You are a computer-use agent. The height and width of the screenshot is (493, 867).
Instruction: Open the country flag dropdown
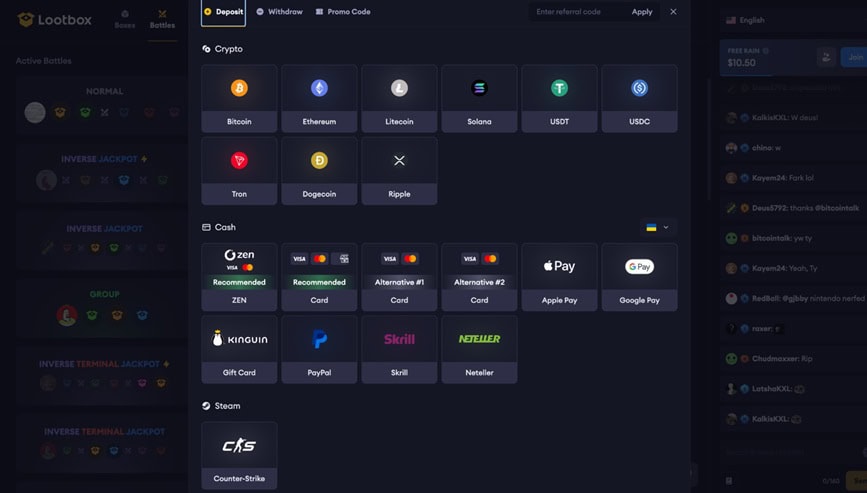pyautogui.click(x=658, y=227)
